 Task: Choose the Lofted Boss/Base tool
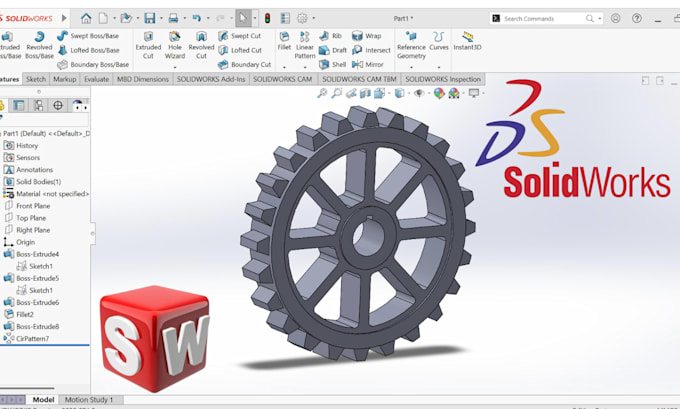(x=88, y=50)
